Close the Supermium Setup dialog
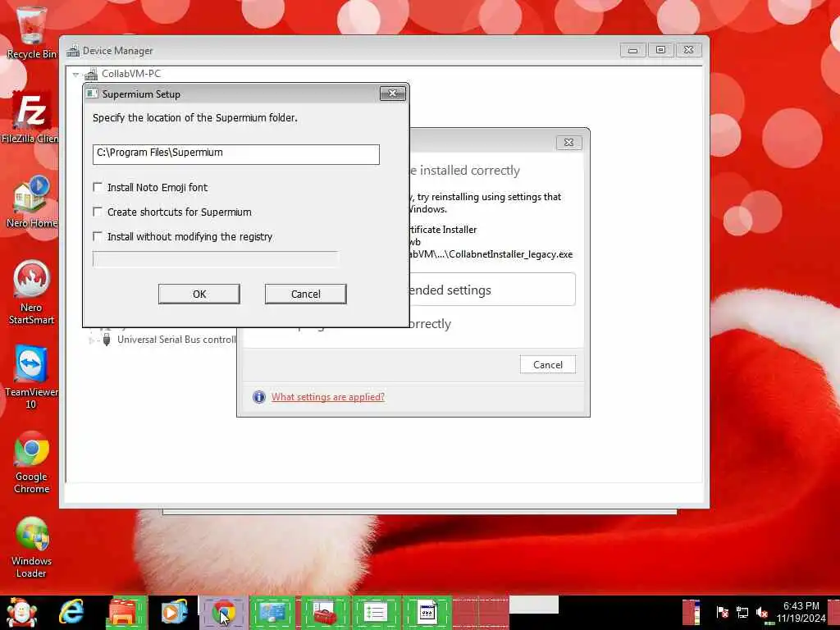Viewport: 840px width, 630px height. point(393,94)
